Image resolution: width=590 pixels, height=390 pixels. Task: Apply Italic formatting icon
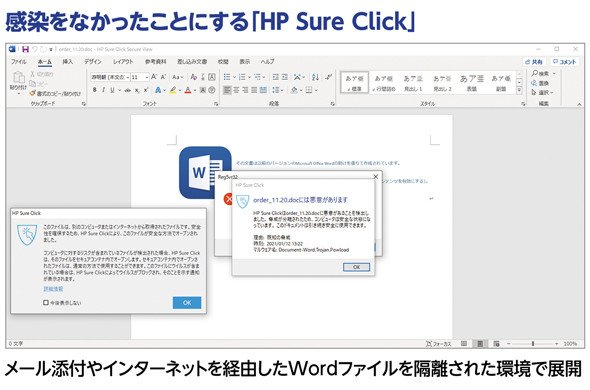point(103,90)
